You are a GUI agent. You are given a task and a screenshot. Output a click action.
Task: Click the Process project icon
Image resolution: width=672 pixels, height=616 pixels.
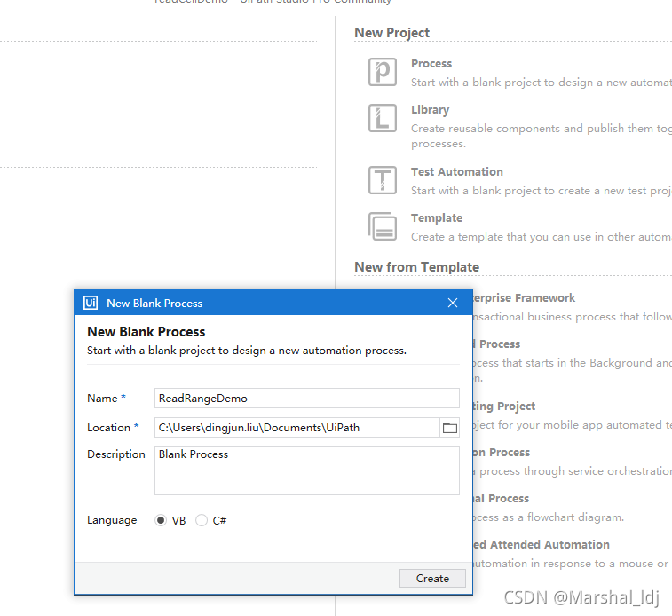pyautogui.click(x=383, y=72)
